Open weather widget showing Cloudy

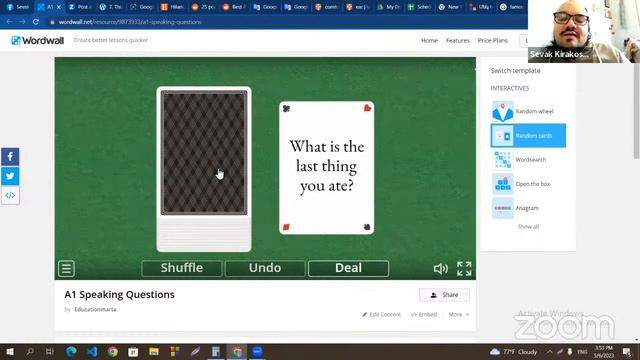[513, 351]
